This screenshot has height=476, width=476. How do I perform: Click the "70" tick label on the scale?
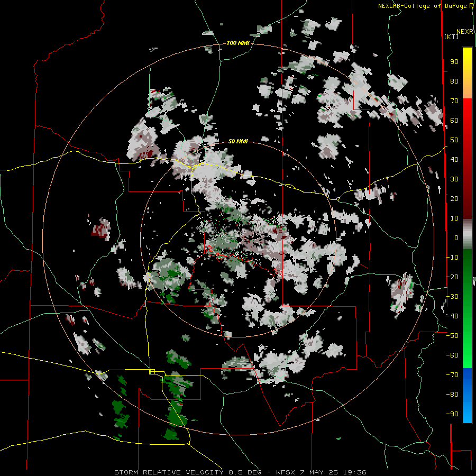point(454,101)
